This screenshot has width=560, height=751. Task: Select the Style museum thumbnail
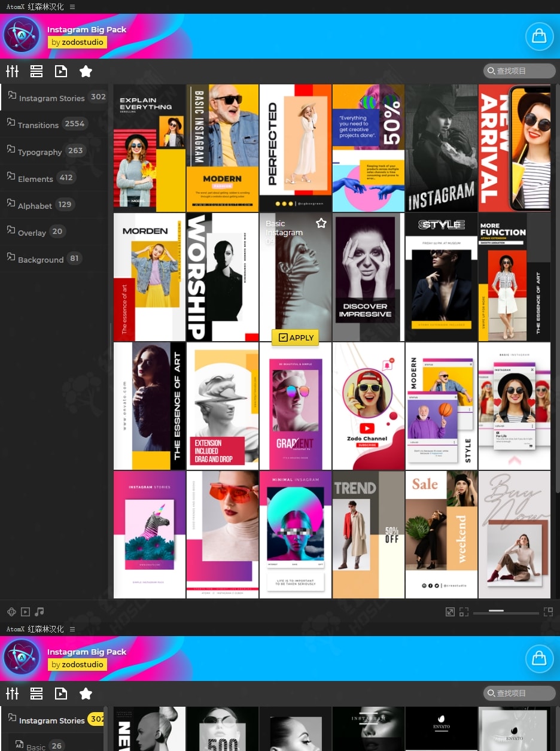(x=442, y=277)
